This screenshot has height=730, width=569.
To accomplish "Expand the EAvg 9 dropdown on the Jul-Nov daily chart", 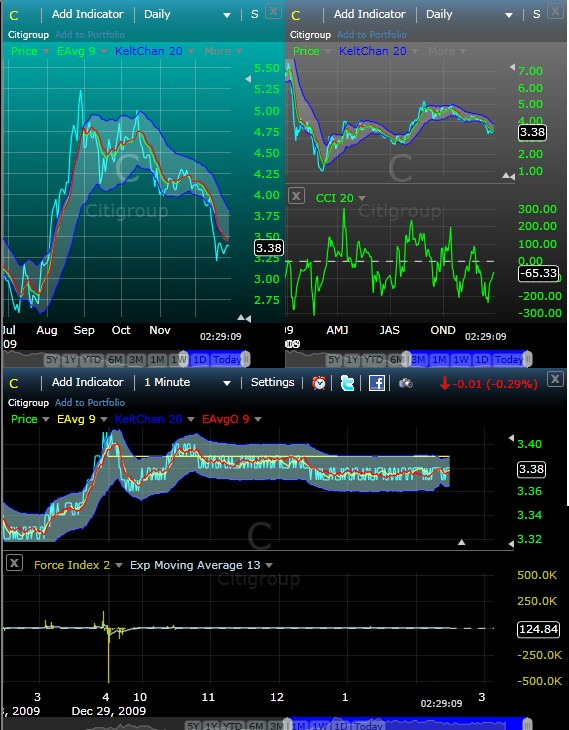I will click(104, 51).
